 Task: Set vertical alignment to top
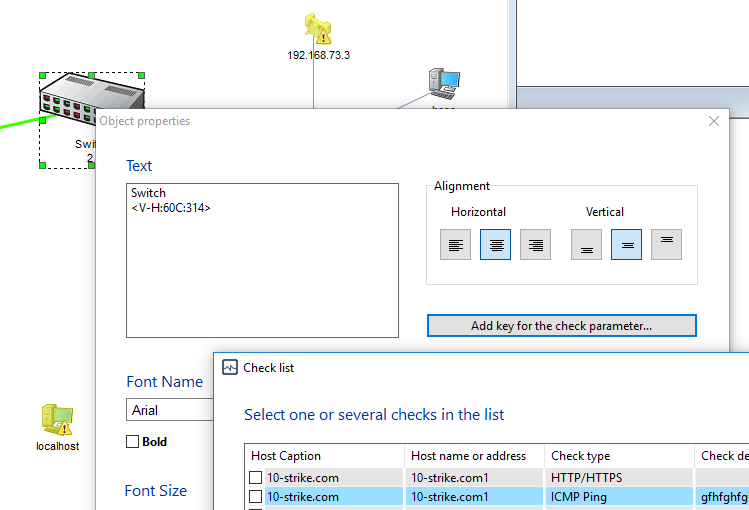pyautogui.click(x=666, y=244)
